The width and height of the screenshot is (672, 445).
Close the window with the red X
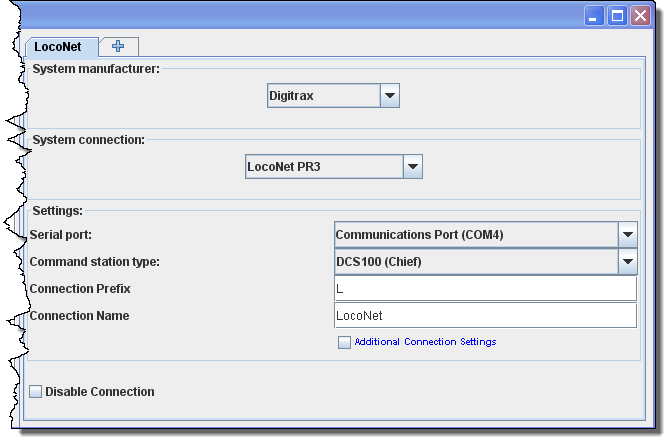click(640, 15)
